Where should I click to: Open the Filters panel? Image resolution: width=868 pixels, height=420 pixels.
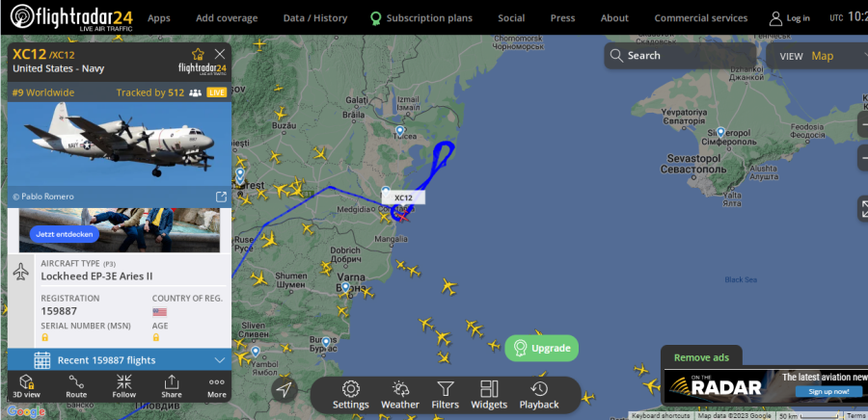tap(445, 396)
